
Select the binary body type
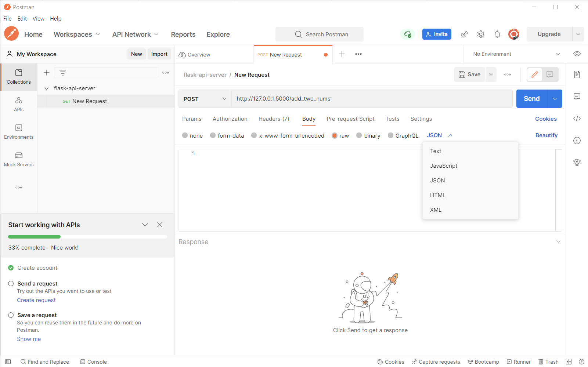[x=359, y=135]
